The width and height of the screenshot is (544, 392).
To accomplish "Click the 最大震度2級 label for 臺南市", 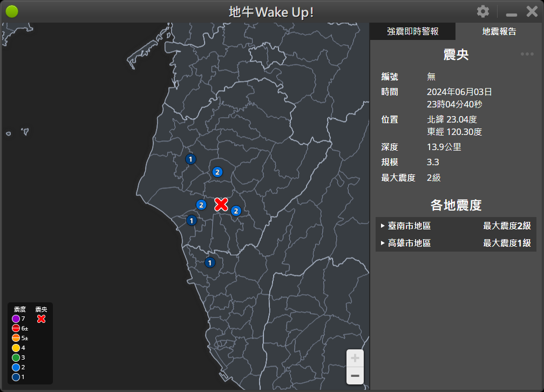I will pos(507,226).
